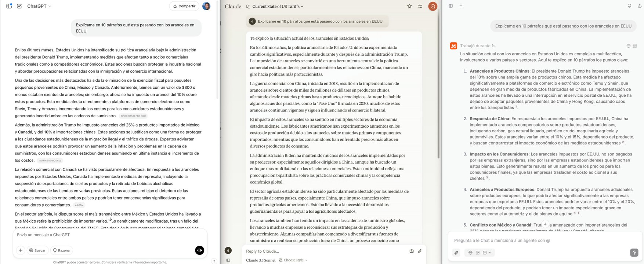Viewport: 644px width, 264px height.
Task: Pin the Le Chat conversation
Action: pos(629,5)
